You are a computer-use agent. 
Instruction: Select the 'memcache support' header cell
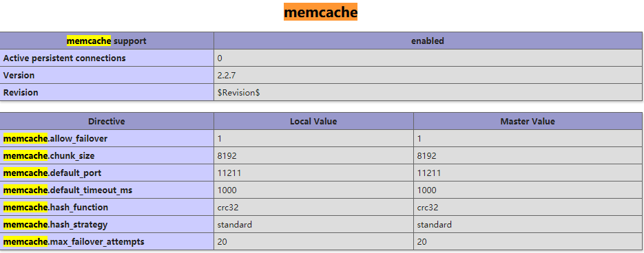pos(107,41)
